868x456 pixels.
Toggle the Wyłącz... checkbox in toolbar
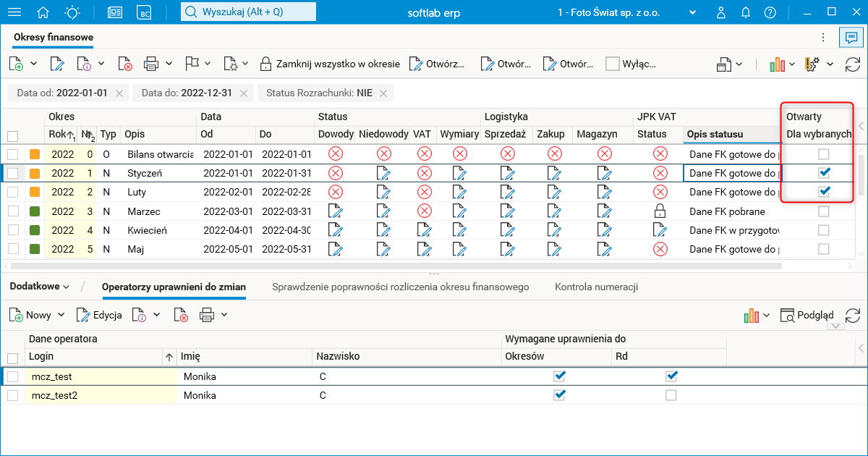(613, 64)
